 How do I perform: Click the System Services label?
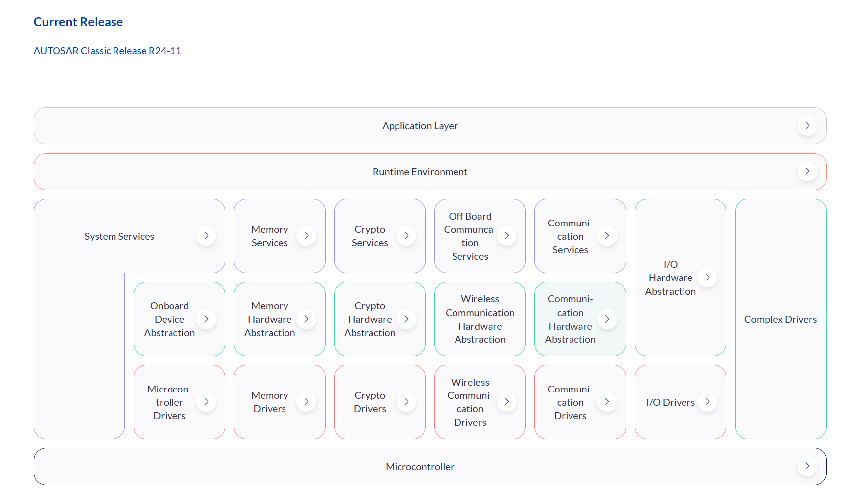(x=119, y=236)
